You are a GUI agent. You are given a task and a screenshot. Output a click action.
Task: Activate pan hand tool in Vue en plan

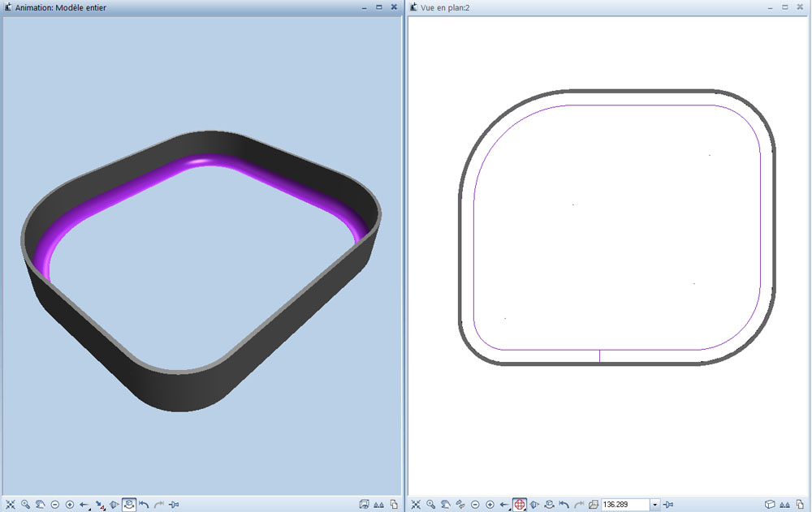(x=445, y=504)
